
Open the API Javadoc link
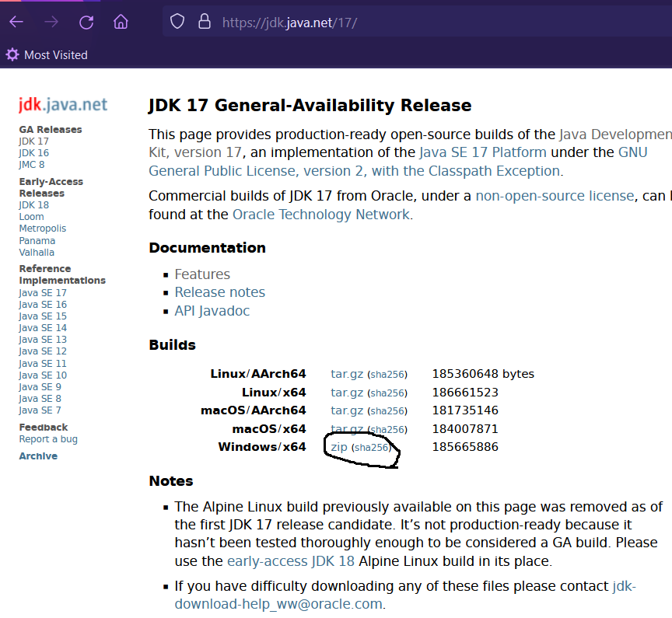pos(212,310)
